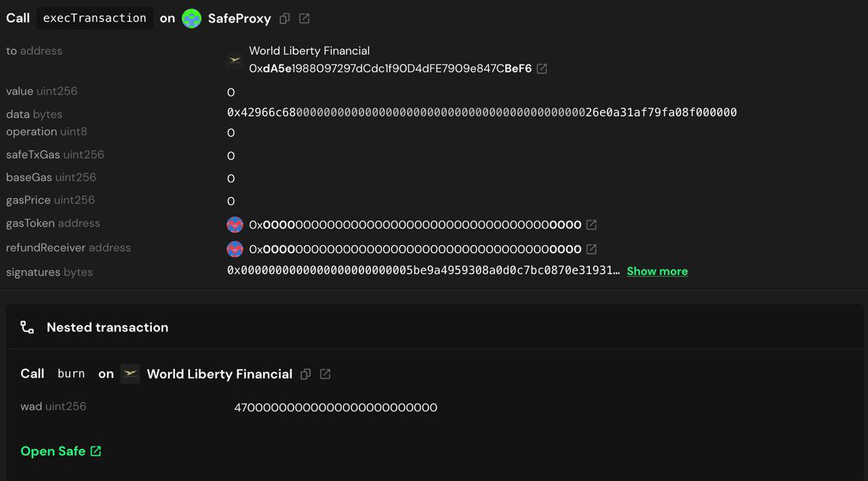Screen dimensions: 868x481
Task: Click the SafeProxy contract name
Action: point(239,19)
